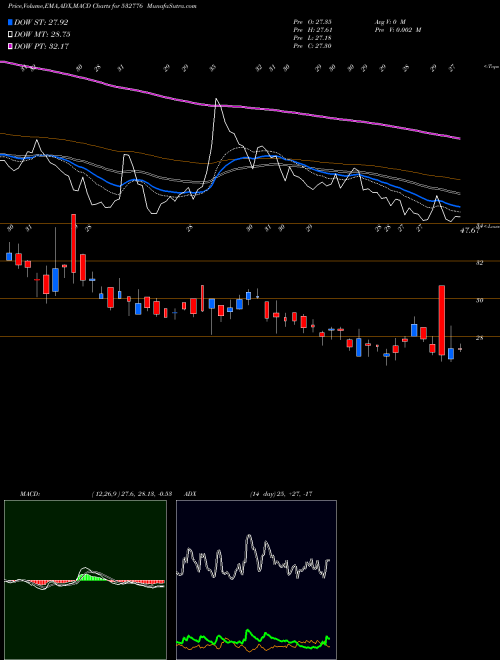Screen dimensions: 500x660
Task: Open the green MACD chart panel
Action: click(x=85, y=580)
